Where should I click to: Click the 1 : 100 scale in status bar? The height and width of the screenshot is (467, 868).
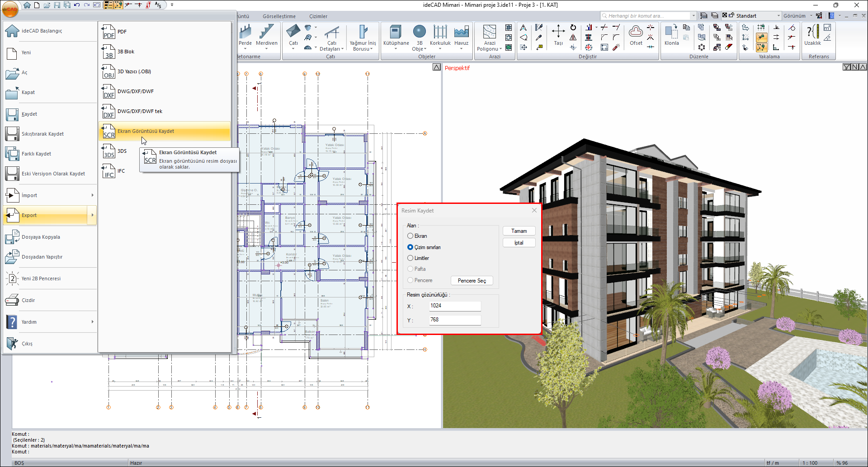pos(810,463)
